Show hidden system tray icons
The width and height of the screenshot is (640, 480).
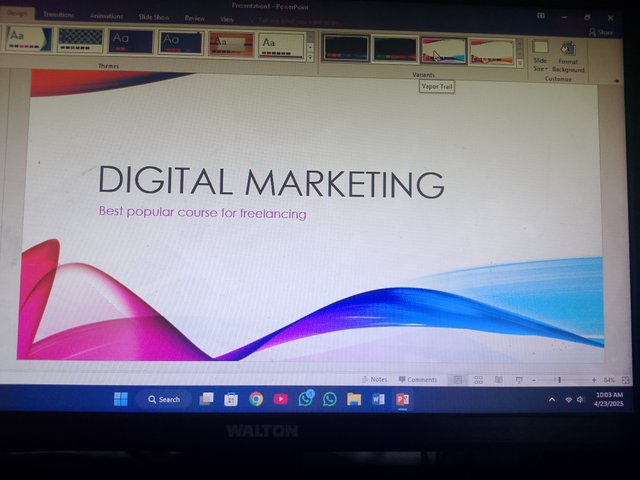pos(552,400)
